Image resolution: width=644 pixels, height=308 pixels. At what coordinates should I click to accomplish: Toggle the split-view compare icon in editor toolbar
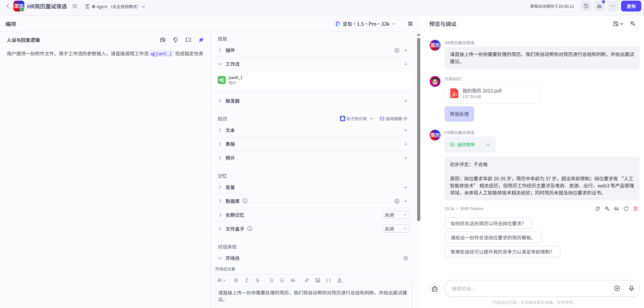[188, 40]
